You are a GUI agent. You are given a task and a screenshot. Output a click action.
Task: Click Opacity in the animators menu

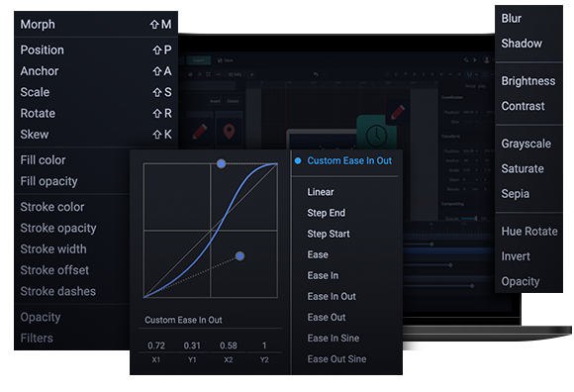tap(41, 317)
